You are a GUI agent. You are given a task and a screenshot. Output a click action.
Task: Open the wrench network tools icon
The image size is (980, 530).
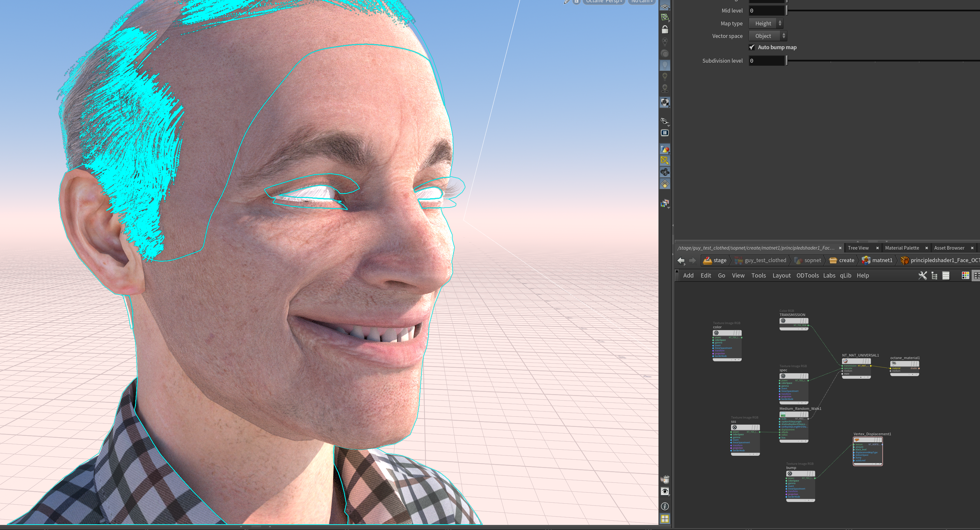pyautogui.click(x=922, y=276)
